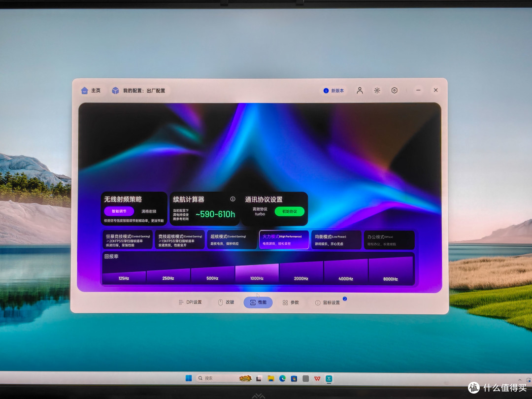Select the 初始协议 protocol option
Screen dimensions: 532x399
pos(290,211)
